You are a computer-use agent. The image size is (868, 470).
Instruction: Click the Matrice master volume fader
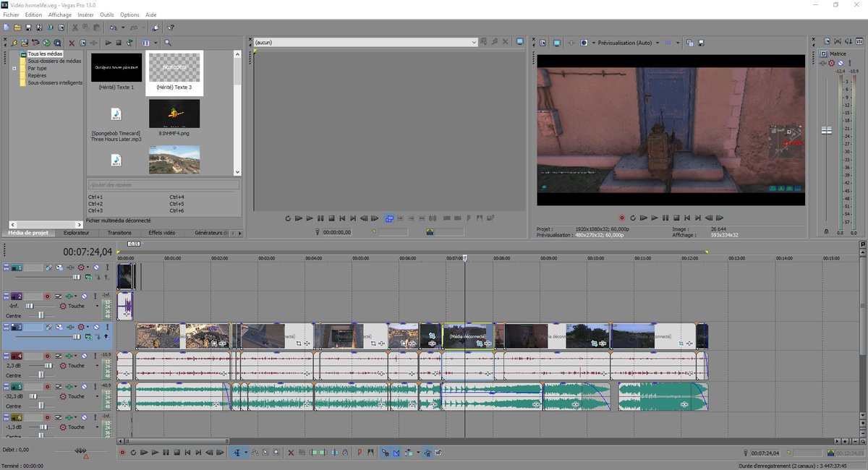click(827, 130)
